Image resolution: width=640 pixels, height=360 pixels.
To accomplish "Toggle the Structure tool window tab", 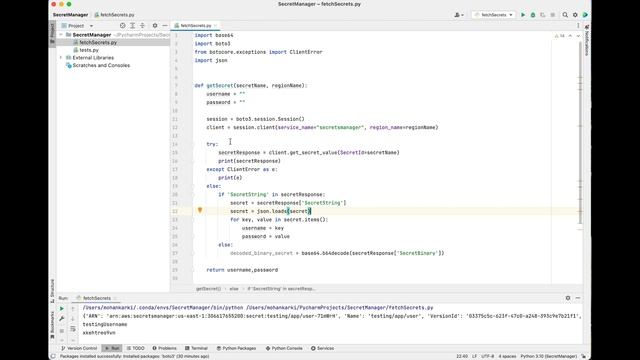I will click(x=52, y=291).
